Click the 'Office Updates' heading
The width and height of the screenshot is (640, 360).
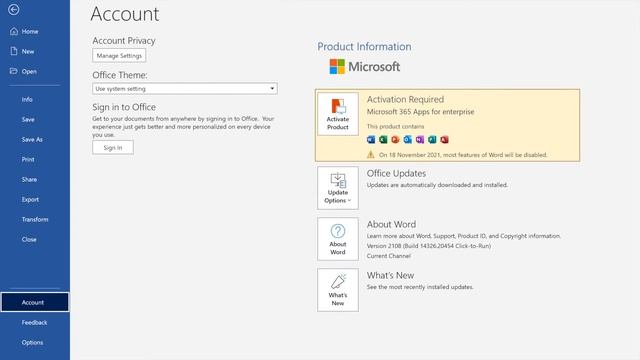[x=396, y=173]
